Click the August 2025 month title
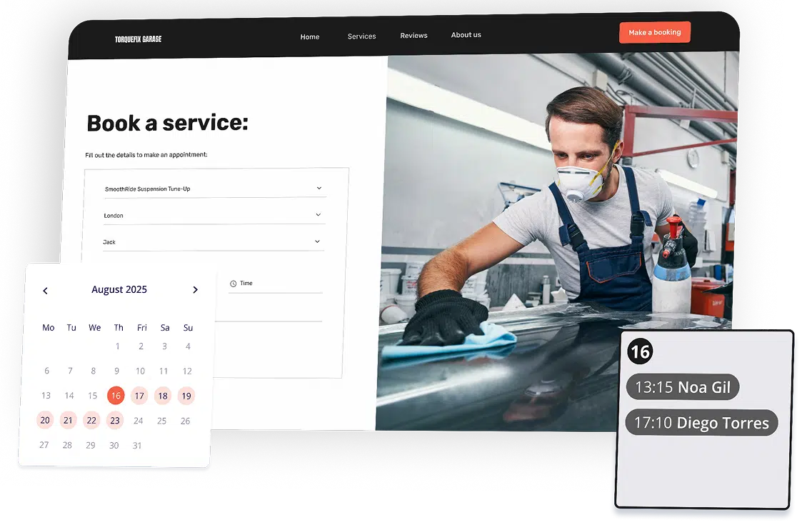The width and height of the screenshot is (812, 530). point(119,289)
